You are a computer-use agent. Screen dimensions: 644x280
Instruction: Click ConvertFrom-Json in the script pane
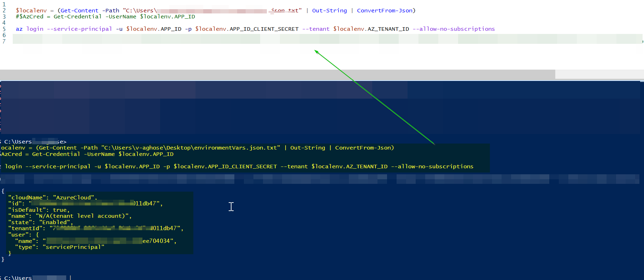[x=385, y=11]
